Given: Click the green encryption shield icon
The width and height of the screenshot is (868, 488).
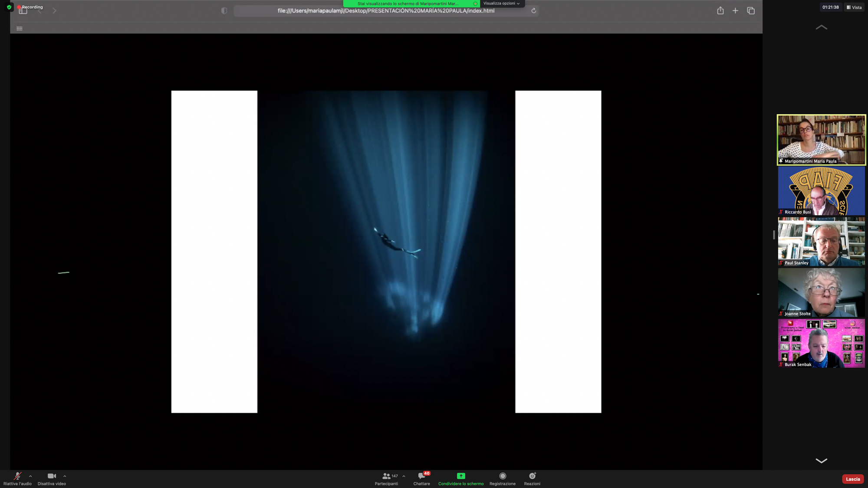Looking at the screenshot, I should [x=9, y=7].
